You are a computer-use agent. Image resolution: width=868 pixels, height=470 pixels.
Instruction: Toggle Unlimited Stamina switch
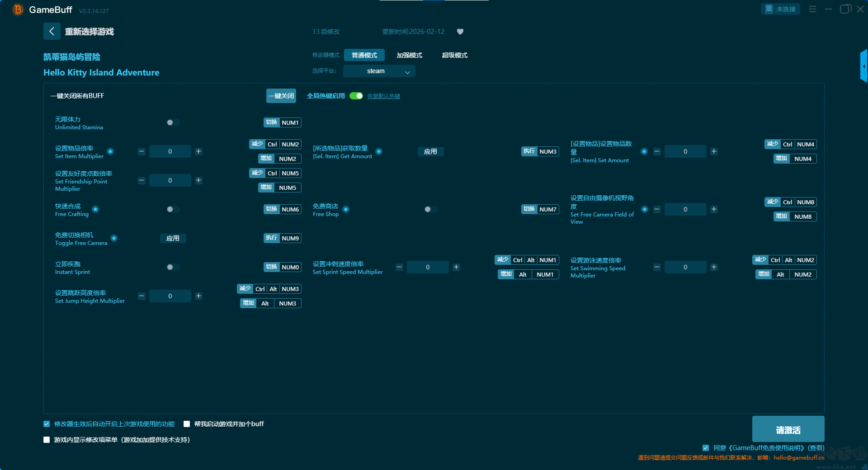(173, 122)
